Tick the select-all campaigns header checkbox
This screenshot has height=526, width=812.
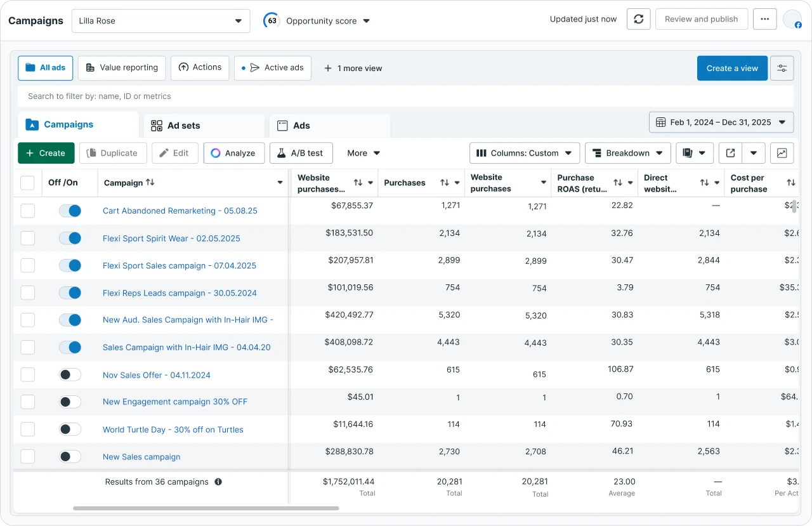click(27, 183)
